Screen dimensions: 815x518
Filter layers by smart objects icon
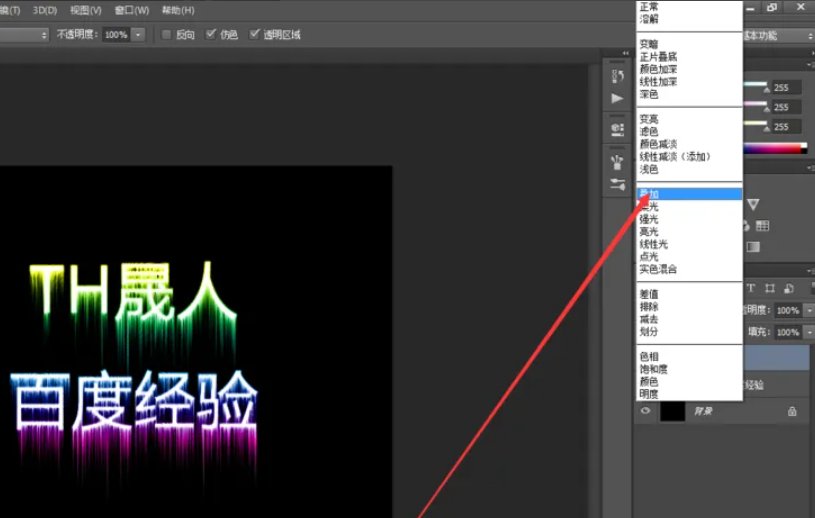(788, 288)
